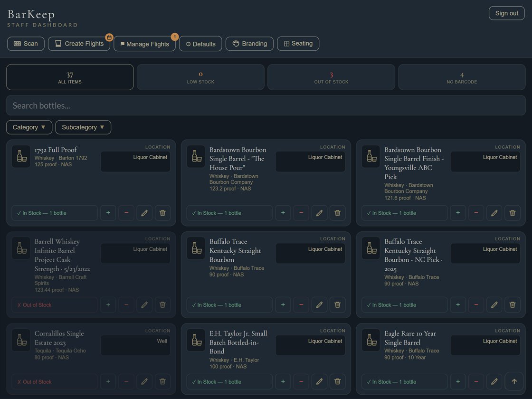
Task: Select "Whiskey · Barton 1792" subtitle text
Action: click(61, 158)
